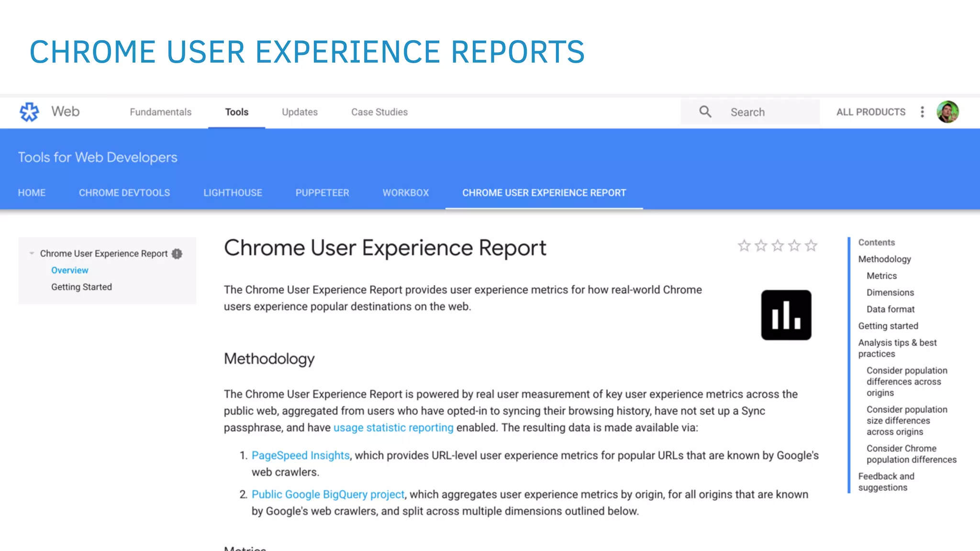Click the fourth rating star
The width and height of the screenshot is (980, 551).
794,246
